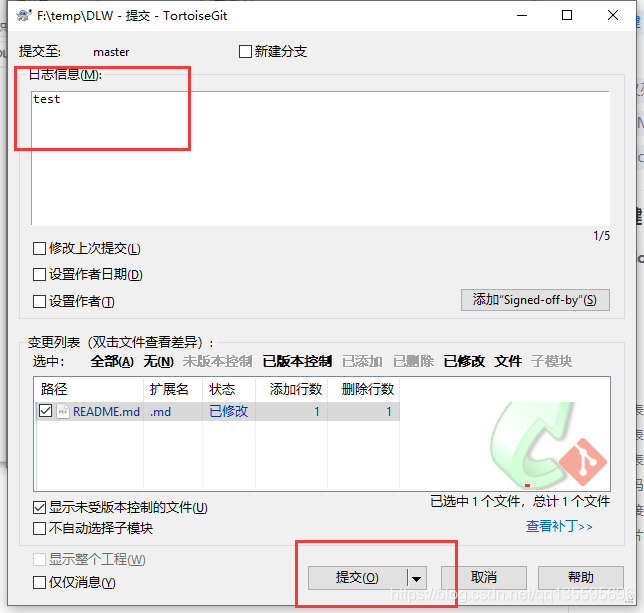Maximize the TortoiseGit commit window

click(567, 16)
